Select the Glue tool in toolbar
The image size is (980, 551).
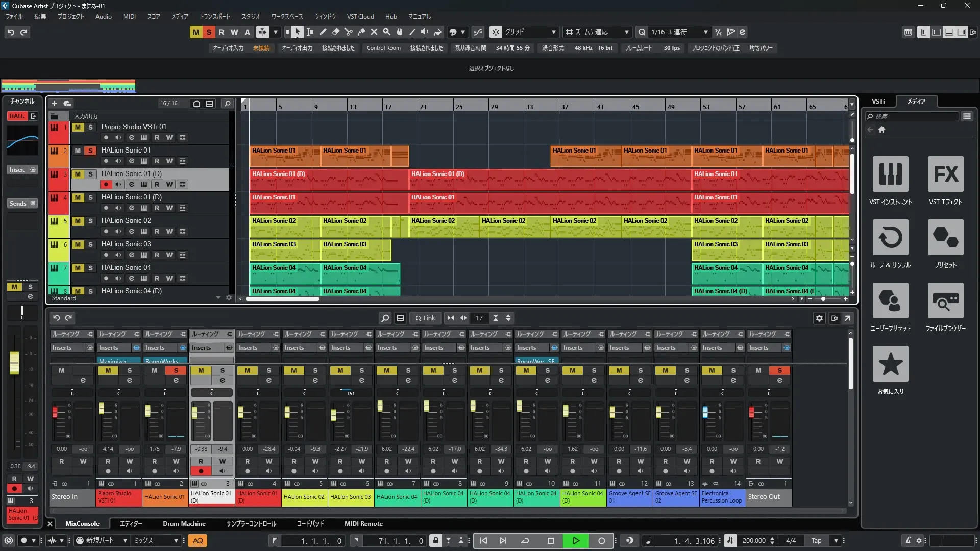[361, 32]
